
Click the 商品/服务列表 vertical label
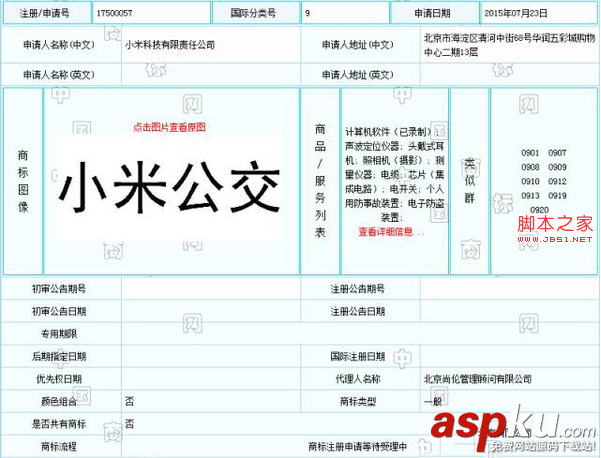(x=320, y=181)
